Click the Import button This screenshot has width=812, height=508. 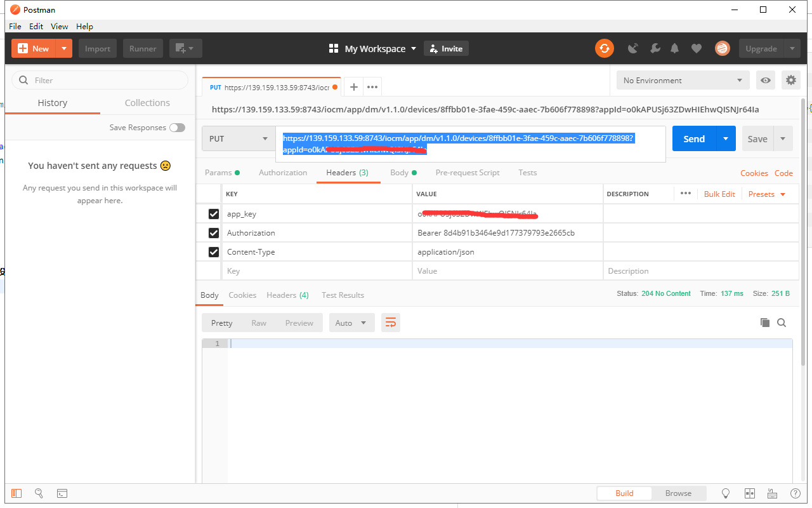pyautogui.click(x=98, y=48)
